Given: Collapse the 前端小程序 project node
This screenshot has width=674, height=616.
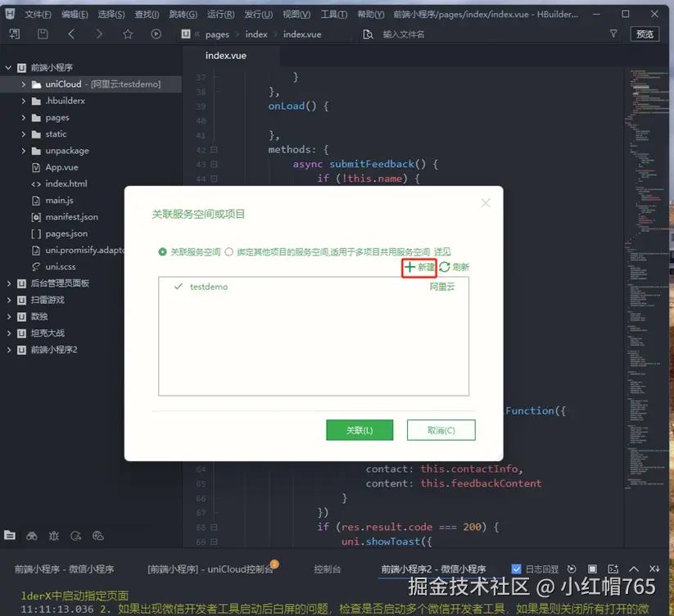Looking at the screenshot, I should click(x=8, y=67).
